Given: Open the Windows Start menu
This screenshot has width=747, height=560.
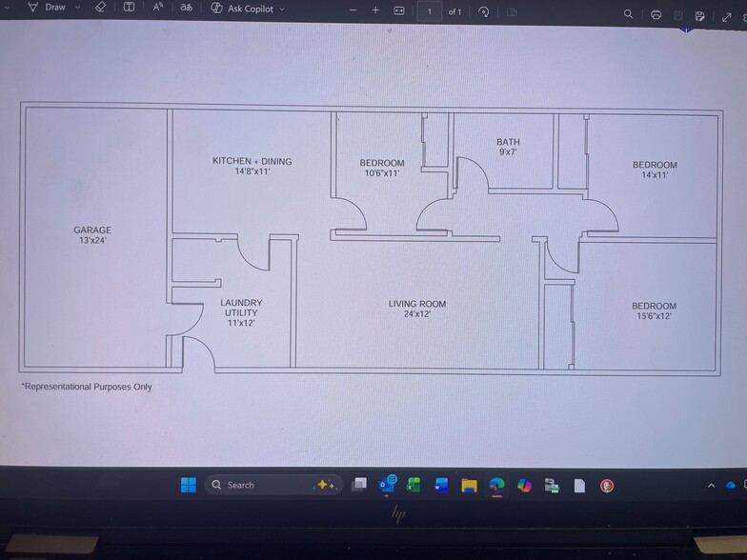Looking at the screenshot, I should tap(189, 485).
